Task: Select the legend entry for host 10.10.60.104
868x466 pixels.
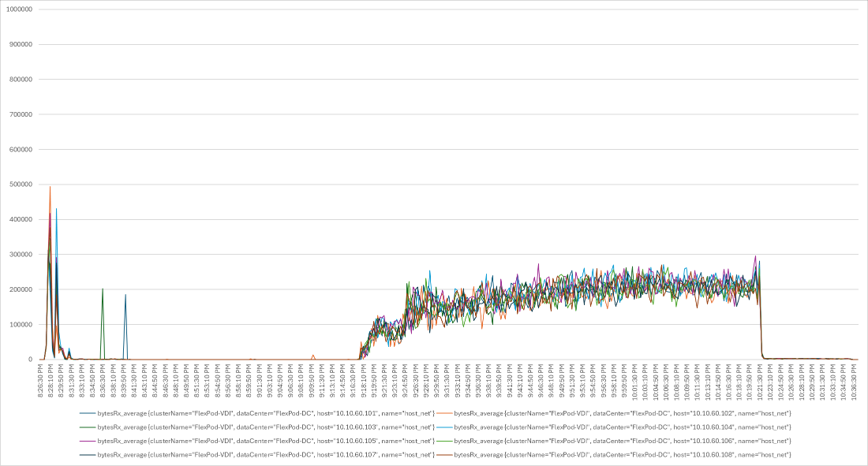Action: [x=613, y=427]
